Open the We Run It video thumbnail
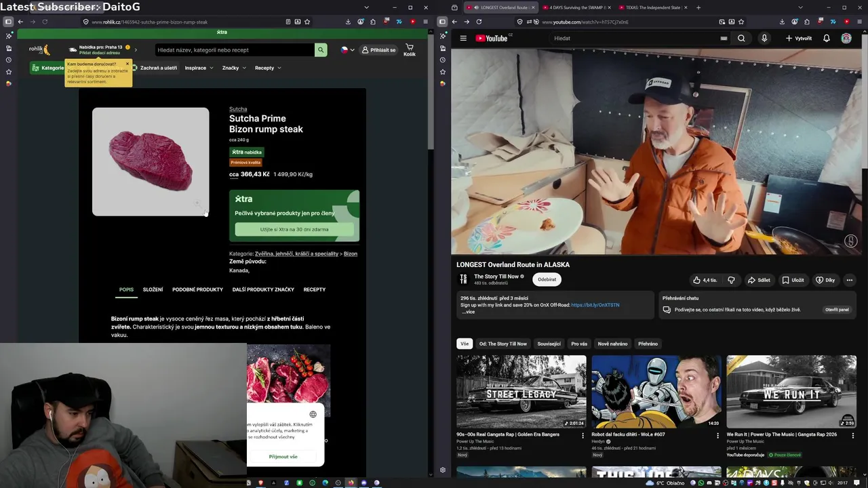The height and width of the screenshot is (488, 868). [x=791, y=392]
